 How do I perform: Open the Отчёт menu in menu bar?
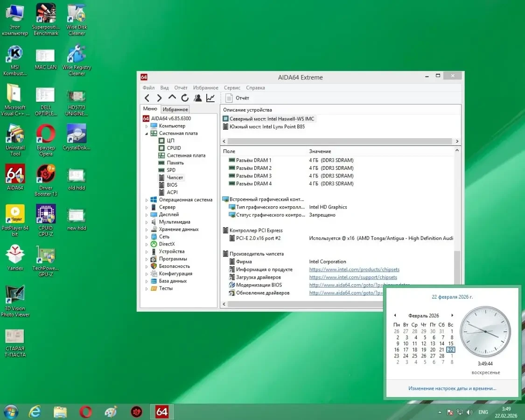coord(181,88)
